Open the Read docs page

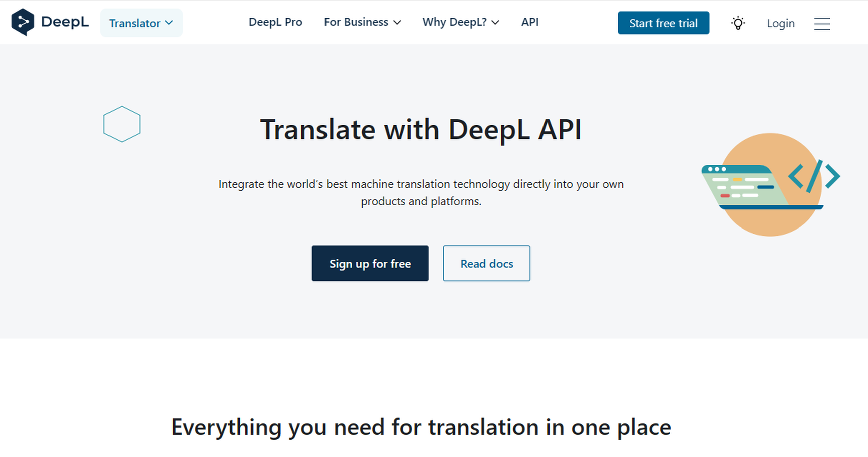(486, 263)
